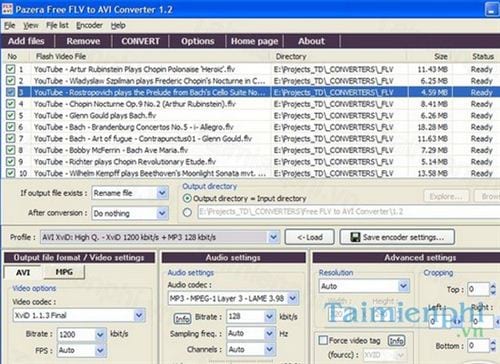Open the Help menu
Image resolution: width=500 pixels, height=364 pixels.
click(x=118, y=25)
